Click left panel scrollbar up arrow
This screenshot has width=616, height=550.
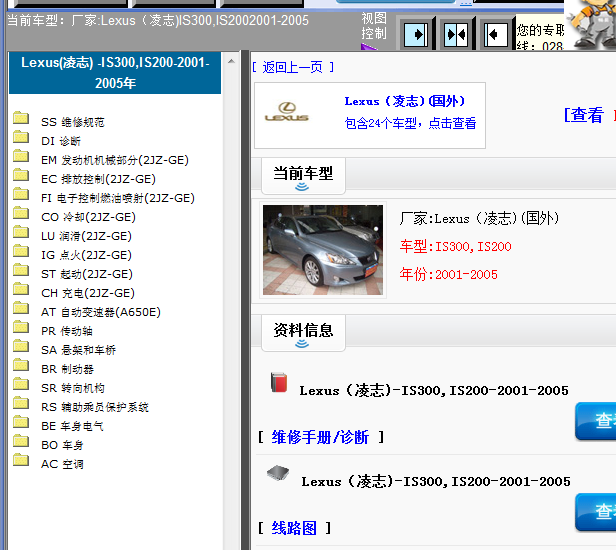pos(231,61)
